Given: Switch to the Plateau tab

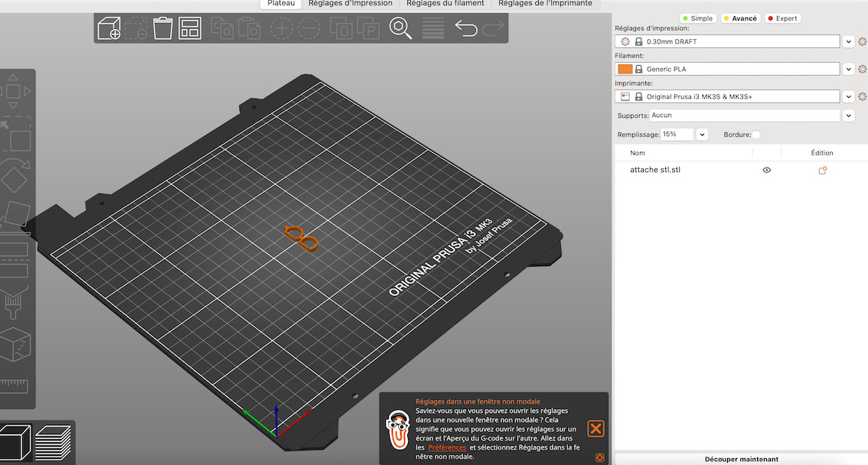Looking at the screenshot, I should pyautogui.click(x=281, y=4).
